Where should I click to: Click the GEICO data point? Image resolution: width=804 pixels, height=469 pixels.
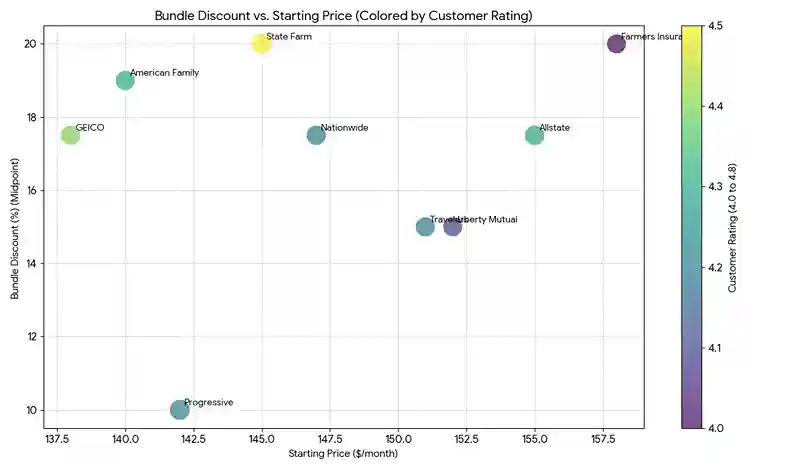pos(70,135)
